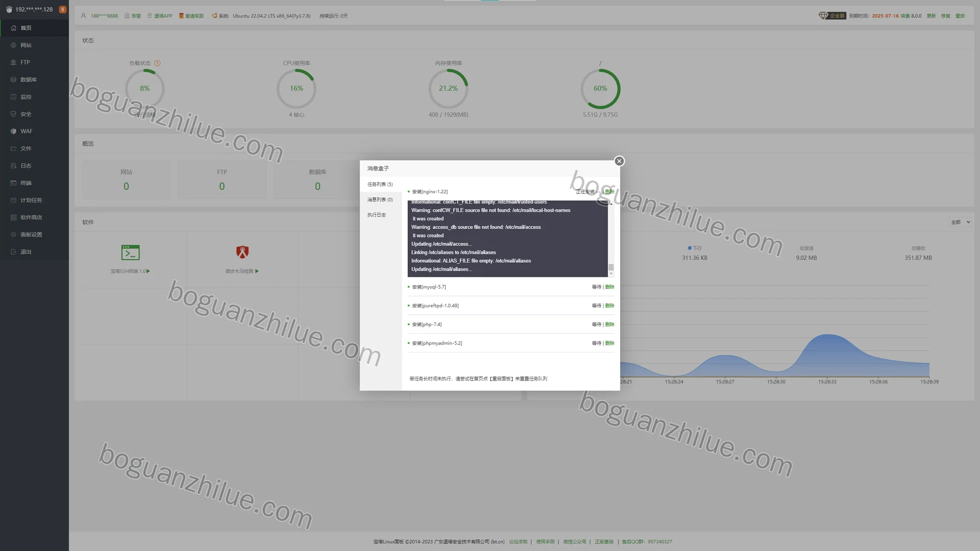Switch to the 任务列表 (5) tab
980x551 pixels.
tap(380, 184)
